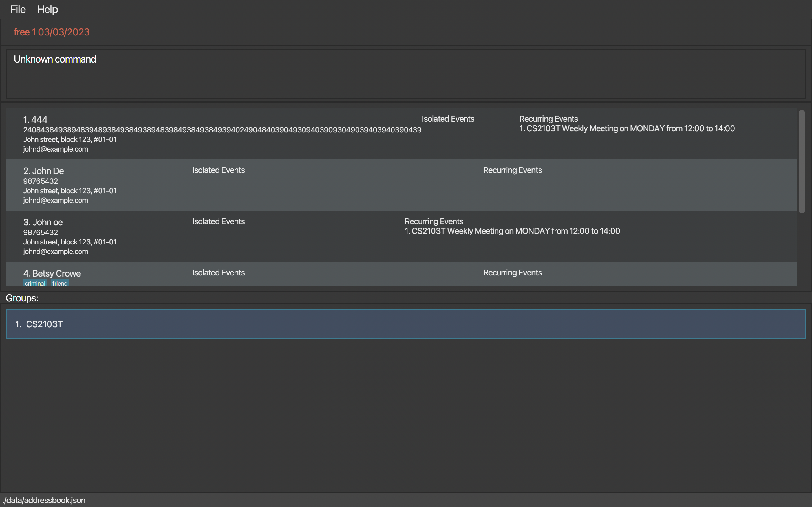The height and width of the screenshot is (507, 812).
Task: Click the criminal tag on Betsy Crowe
Action: coord(35,283)
